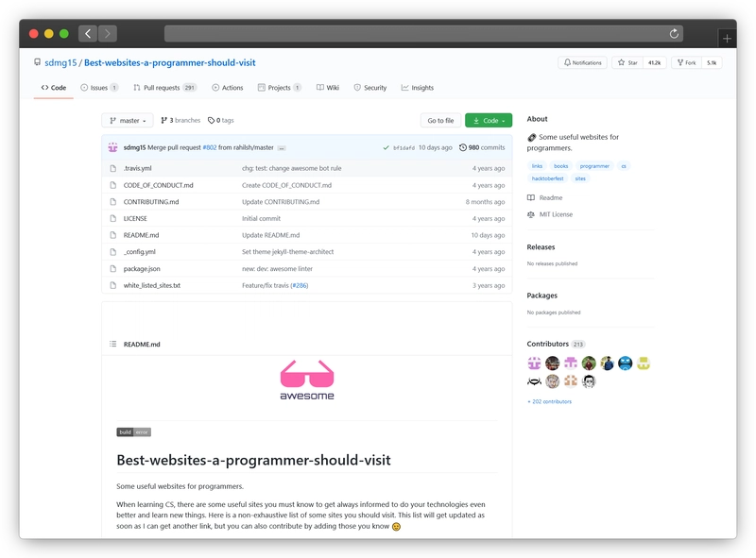Click the browser forward arrow button
This screenshot has height=558, width=756.
(108, 33)
